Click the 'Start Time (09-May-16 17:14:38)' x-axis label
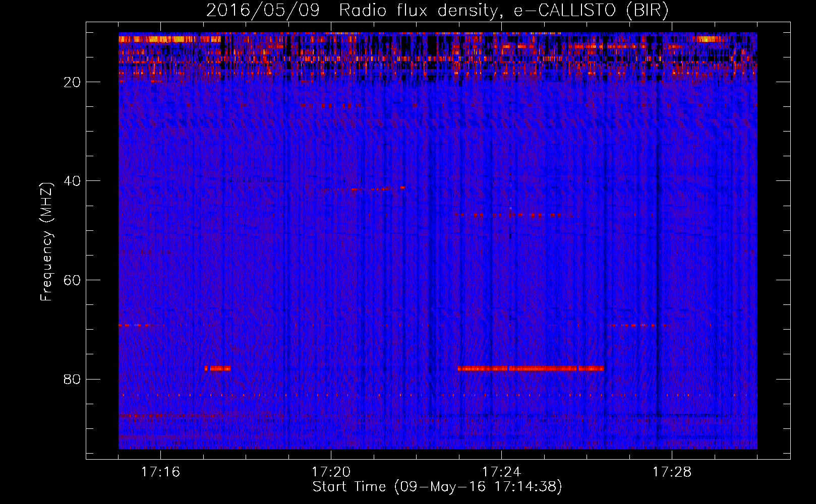Viewport: 816px width, 504px height. 437,487
